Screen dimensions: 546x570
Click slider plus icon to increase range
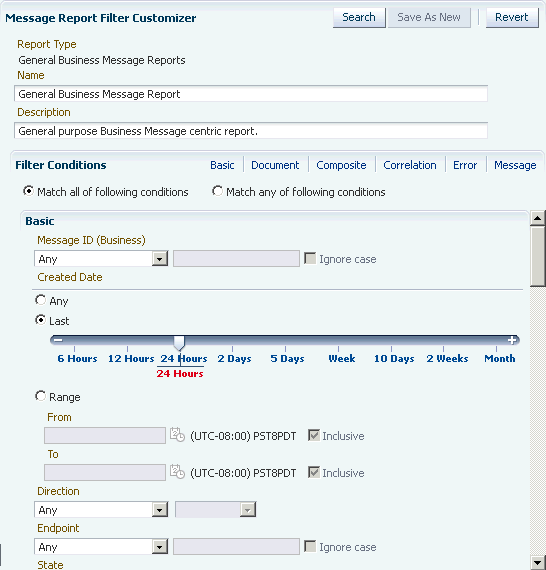click(x=512, y=340)
